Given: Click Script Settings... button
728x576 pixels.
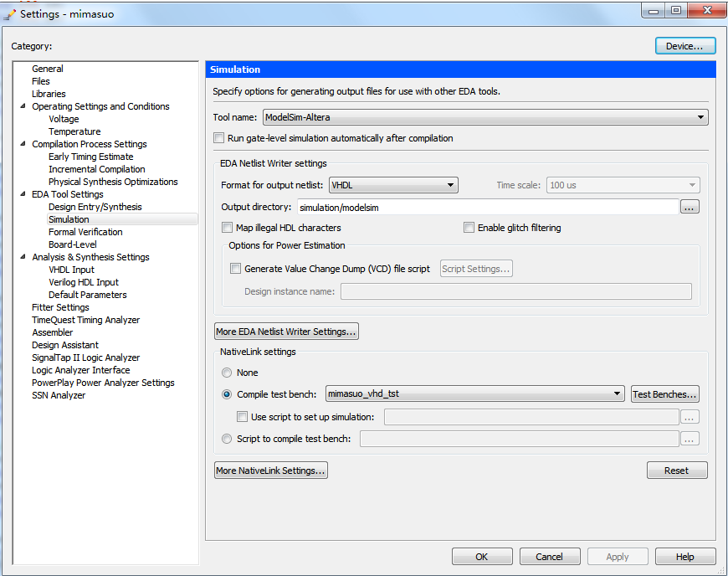Looking at the screenshot, I should tap(476, 269).
